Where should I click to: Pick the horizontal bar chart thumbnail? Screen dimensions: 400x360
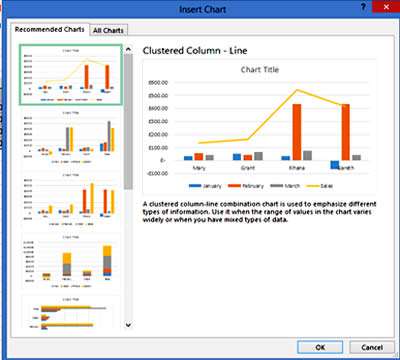point(71,312)
